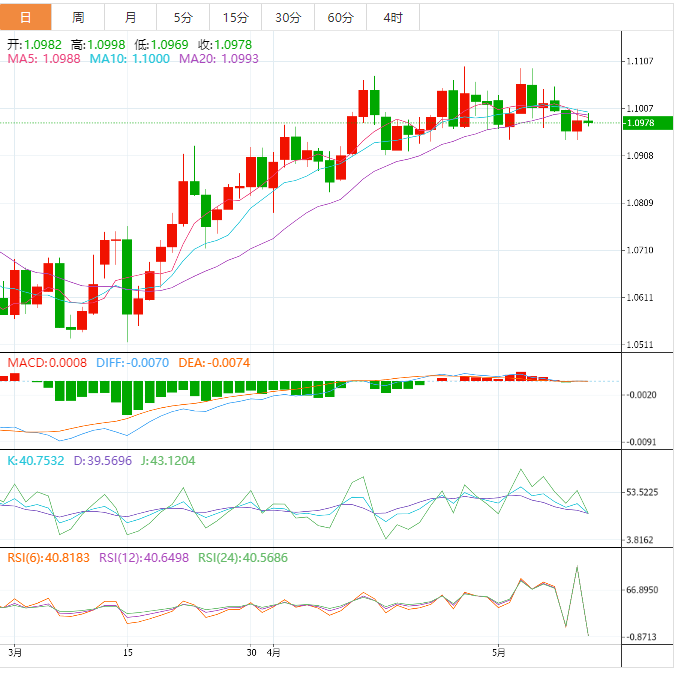Click the DEA value label
675x674 pixels.
pos(214,362)
